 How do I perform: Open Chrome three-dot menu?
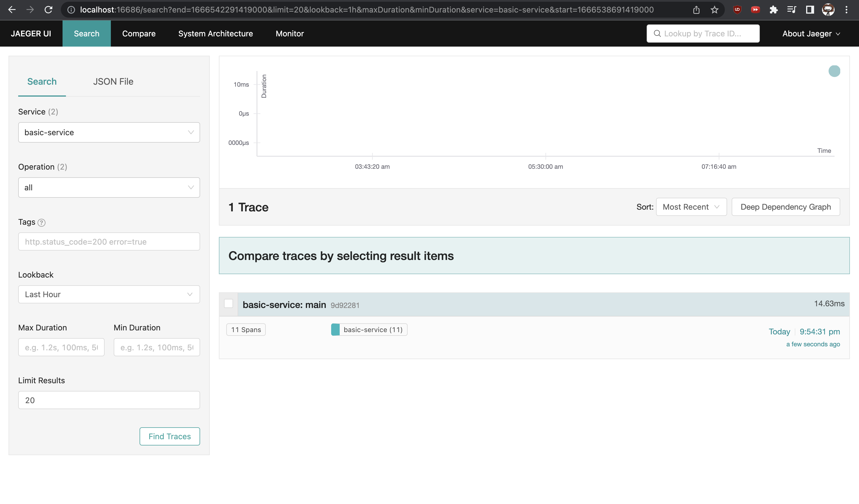846,10
